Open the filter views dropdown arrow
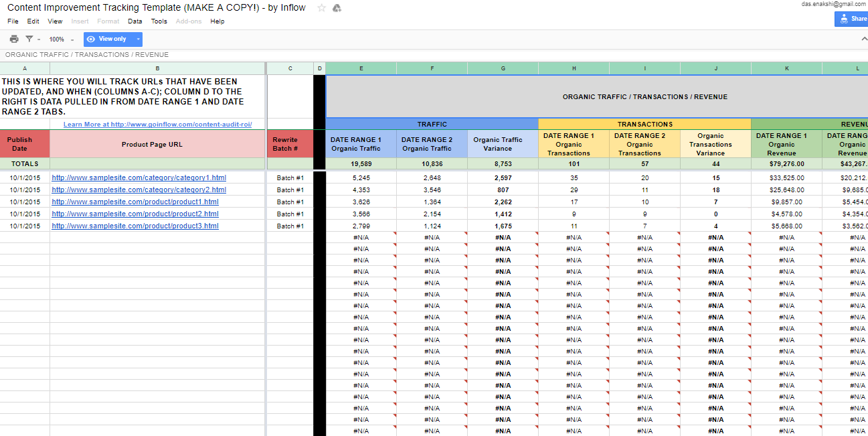Viewport: 868px width, 436px height. pos(39,40)
